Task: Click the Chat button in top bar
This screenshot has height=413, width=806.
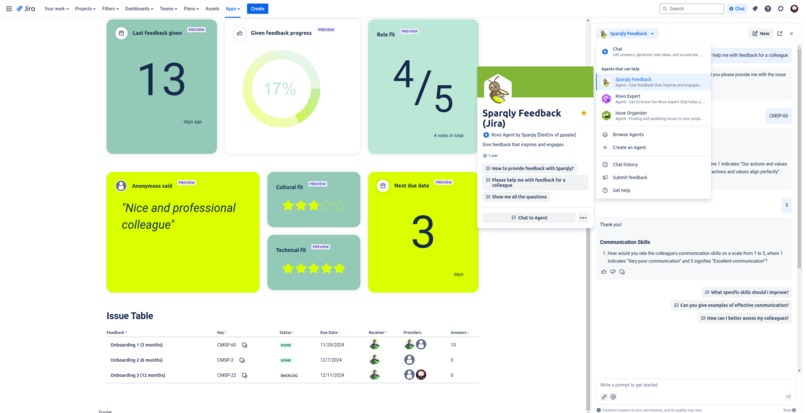Action: pyautogui.click(x=737, y=9)
